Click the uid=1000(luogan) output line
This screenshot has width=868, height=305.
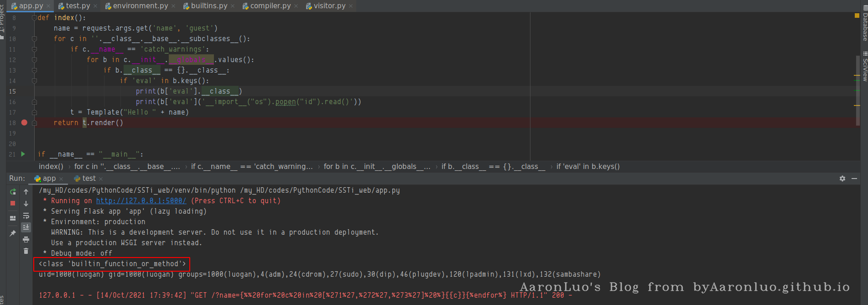click(320, 274)
